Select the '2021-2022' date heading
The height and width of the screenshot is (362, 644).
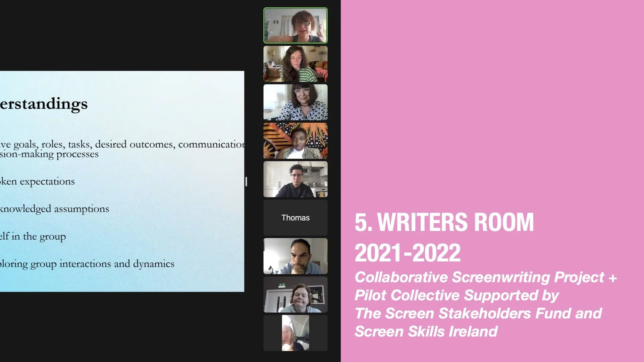[408, 253]
